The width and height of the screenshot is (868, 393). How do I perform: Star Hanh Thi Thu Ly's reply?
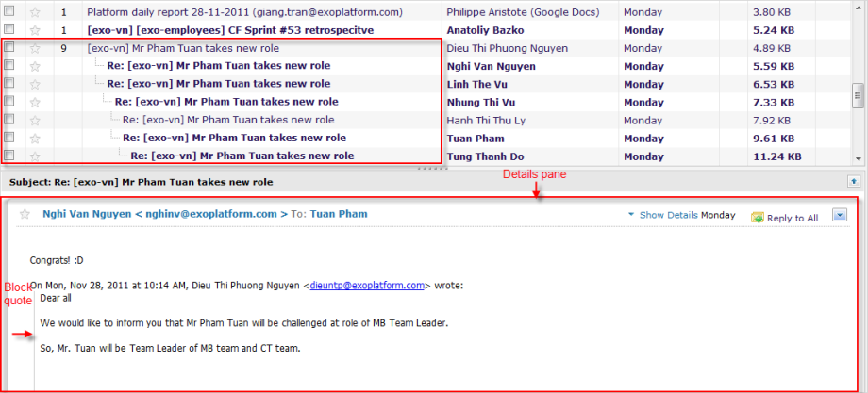[35, 120]
